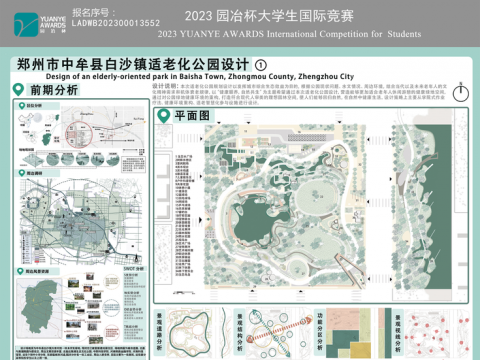Click the small pin beside 区位分析
The image size is (480, 360).
point(22,106)
